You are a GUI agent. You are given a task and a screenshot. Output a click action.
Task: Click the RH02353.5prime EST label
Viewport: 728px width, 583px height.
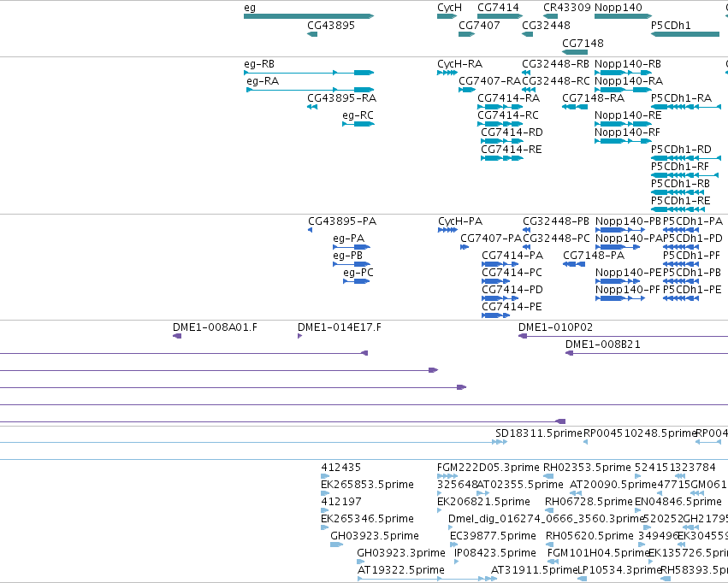tap(588, 468)
